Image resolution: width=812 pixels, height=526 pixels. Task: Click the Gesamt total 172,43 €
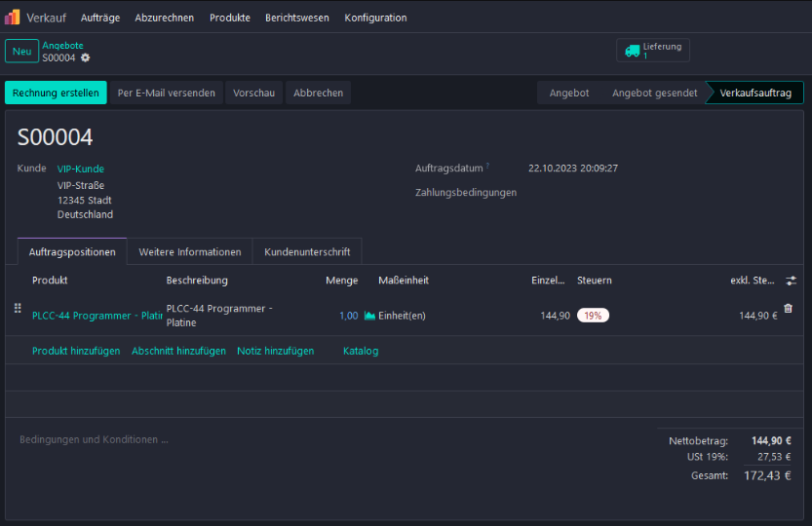[767, 475]
